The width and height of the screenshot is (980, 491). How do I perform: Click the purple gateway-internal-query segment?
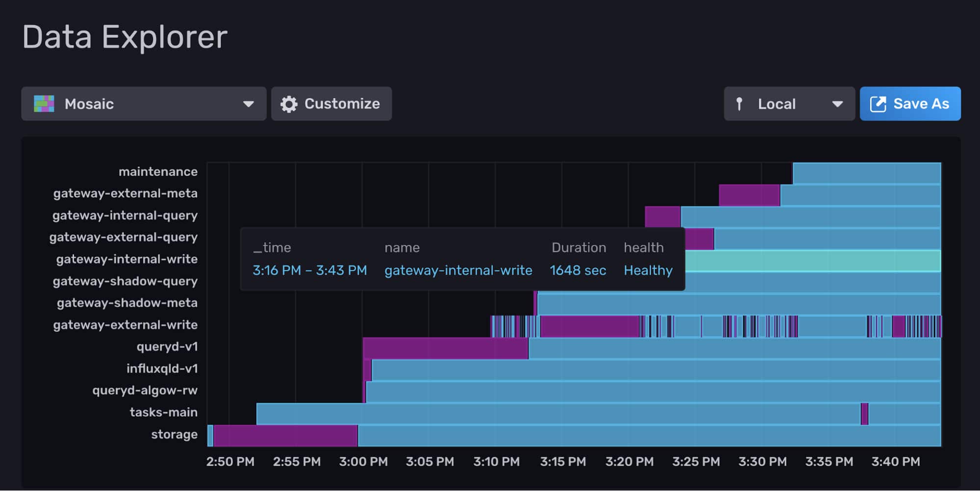coord(662,217)
